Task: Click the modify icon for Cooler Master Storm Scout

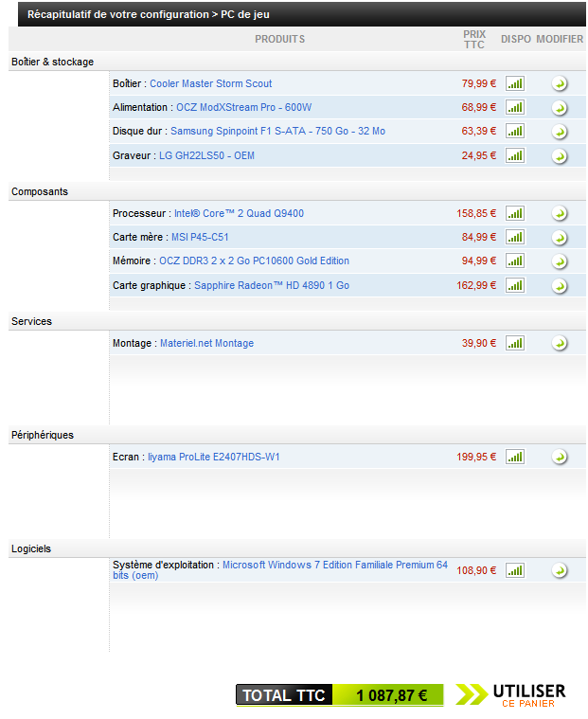Action: point(560,83)
